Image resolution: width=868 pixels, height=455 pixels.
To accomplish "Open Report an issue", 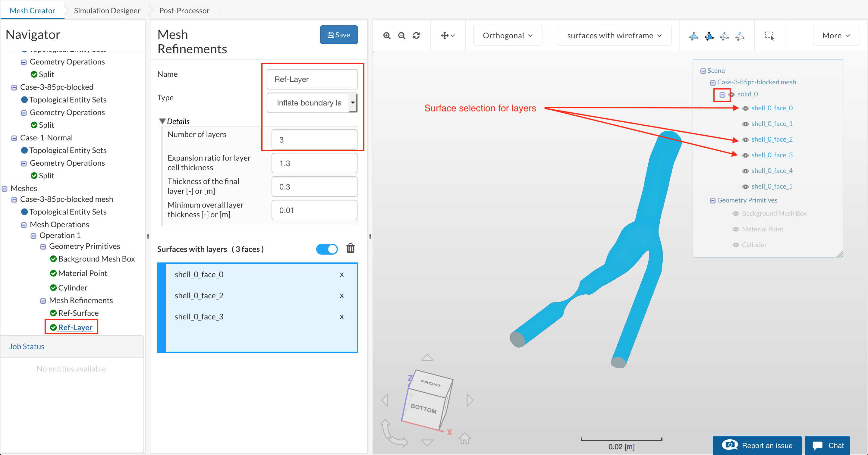I will [x=757, y=445].
